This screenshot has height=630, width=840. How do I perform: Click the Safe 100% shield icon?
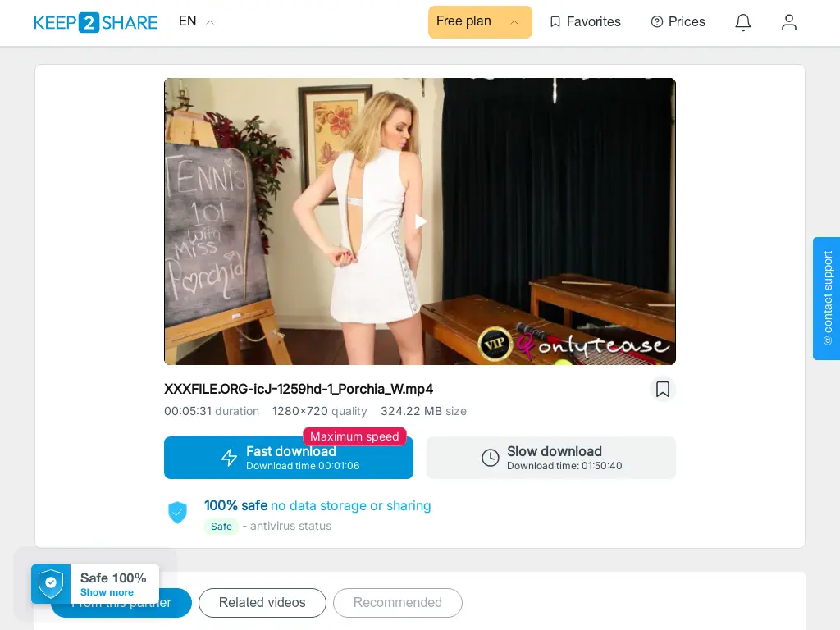51,583
